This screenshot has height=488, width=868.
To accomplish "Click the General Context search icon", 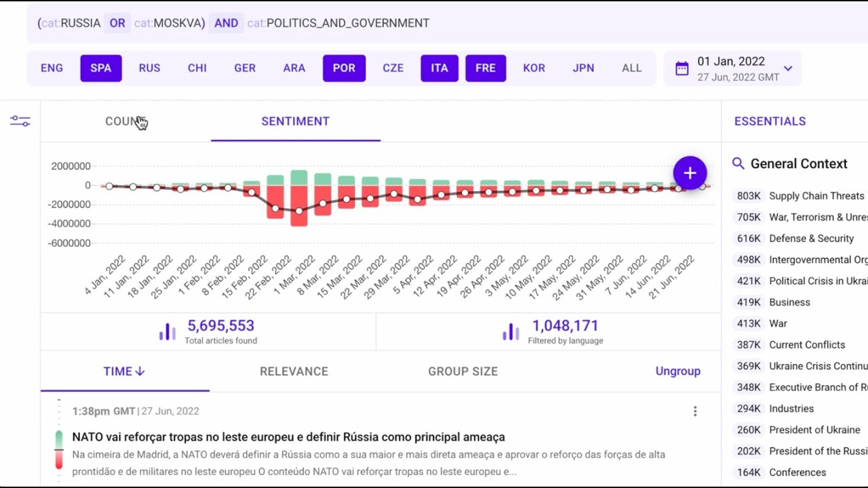I will coord(738,163).
